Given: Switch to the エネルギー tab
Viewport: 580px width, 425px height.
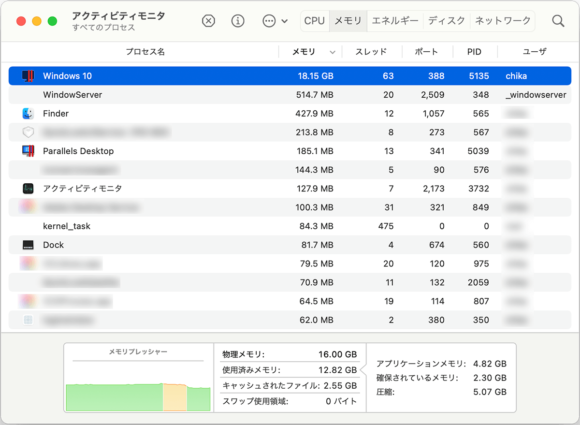Looking at the screenshot, I should click(x=395, y=21).
